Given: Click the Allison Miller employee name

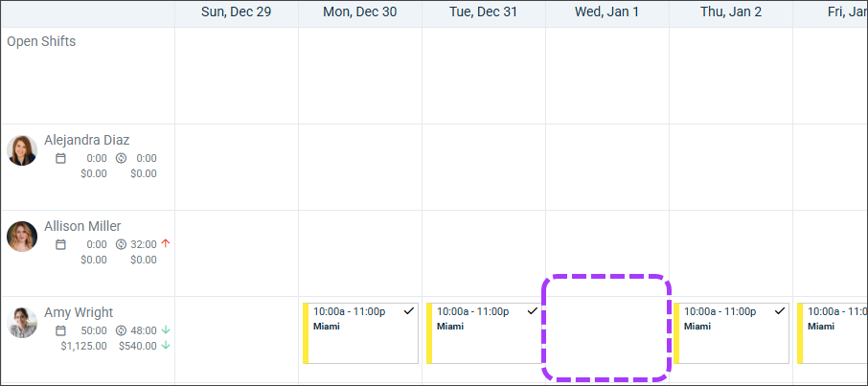Looking at the screenshot, I should pyautogui.click(x=82, y=226).
